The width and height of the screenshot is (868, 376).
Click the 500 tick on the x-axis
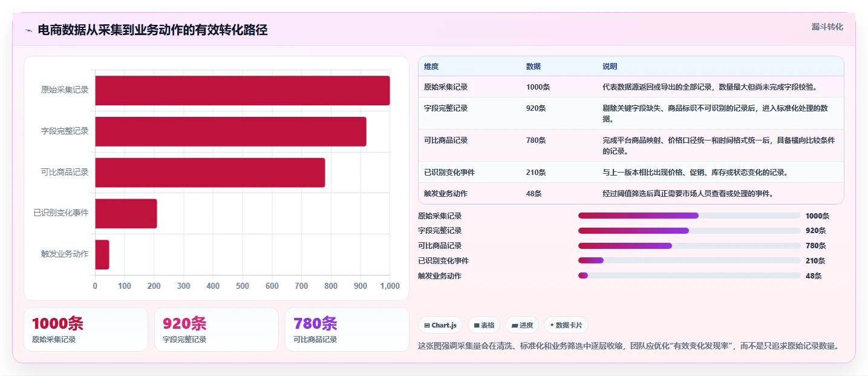click(242, 286)
